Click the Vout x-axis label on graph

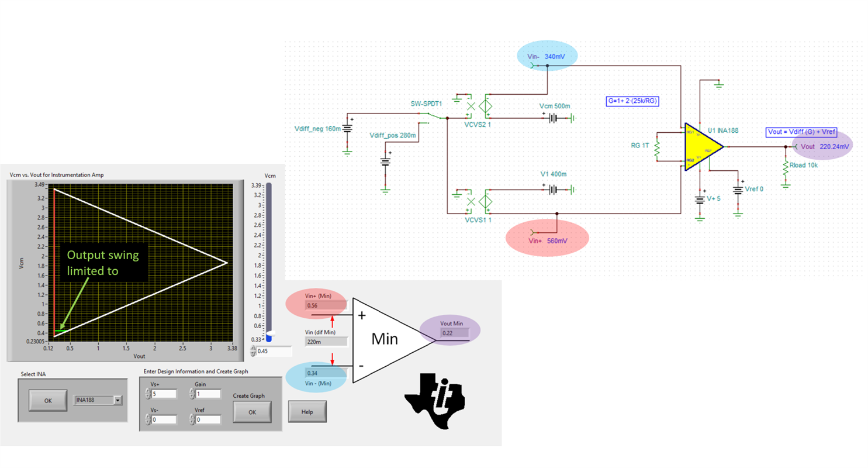pyautogui.click(x=139, y=356)
